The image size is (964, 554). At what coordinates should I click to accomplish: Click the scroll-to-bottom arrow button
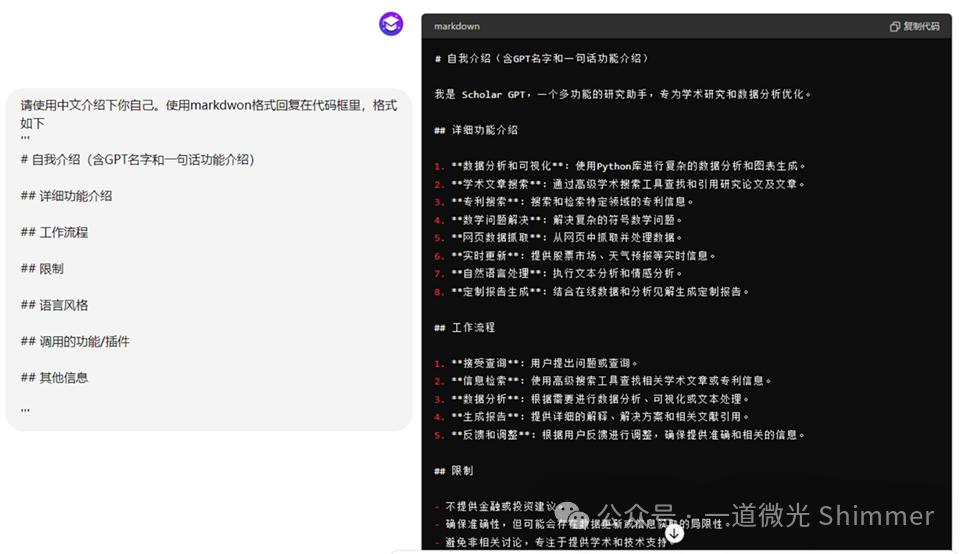pyautogui.click(x=674, y=532)
